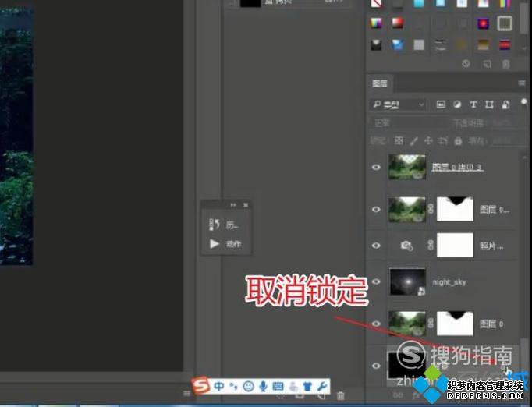
Task: Click topmost layer forest thumbnail
Action: click(x=407, y=167)
